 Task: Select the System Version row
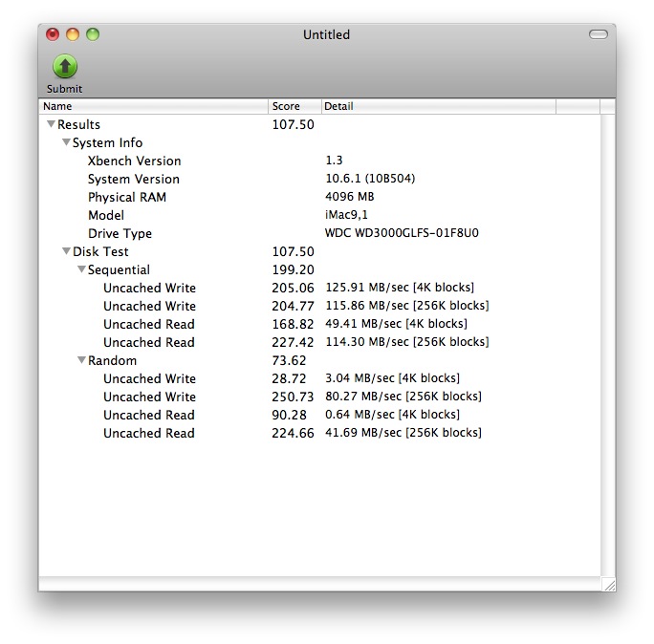point(320,179)
